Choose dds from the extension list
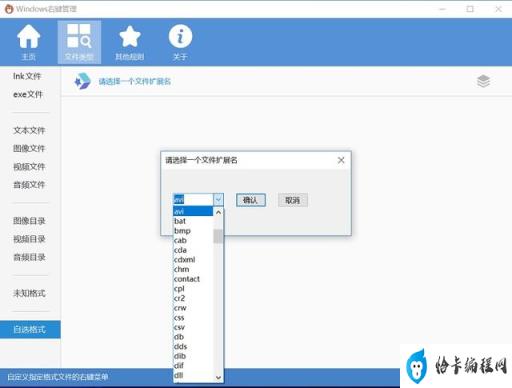The width and height of the screenshot is (512, 388). coord(193,347)
